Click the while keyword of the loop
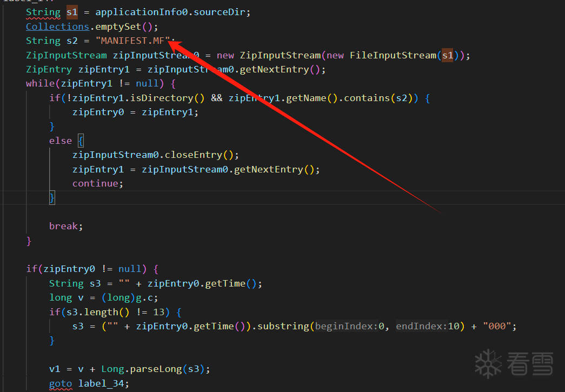Image resolution: width=565 pixels, height=392 pixels. tap(41, 84)
